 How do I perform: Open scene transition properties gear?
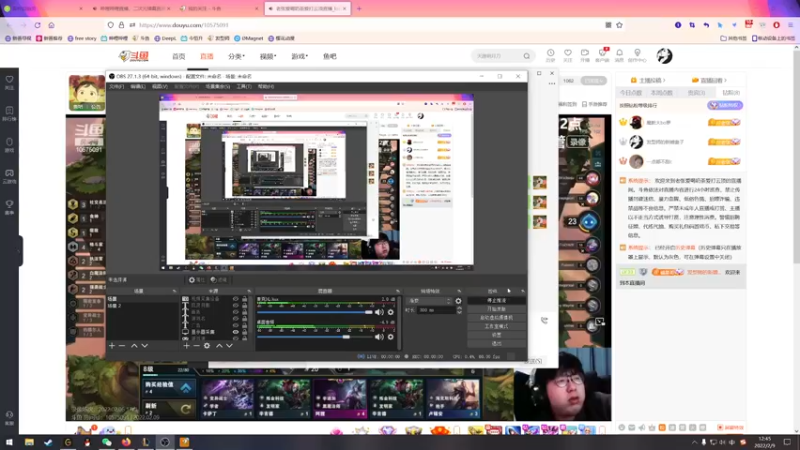(458, 301)
